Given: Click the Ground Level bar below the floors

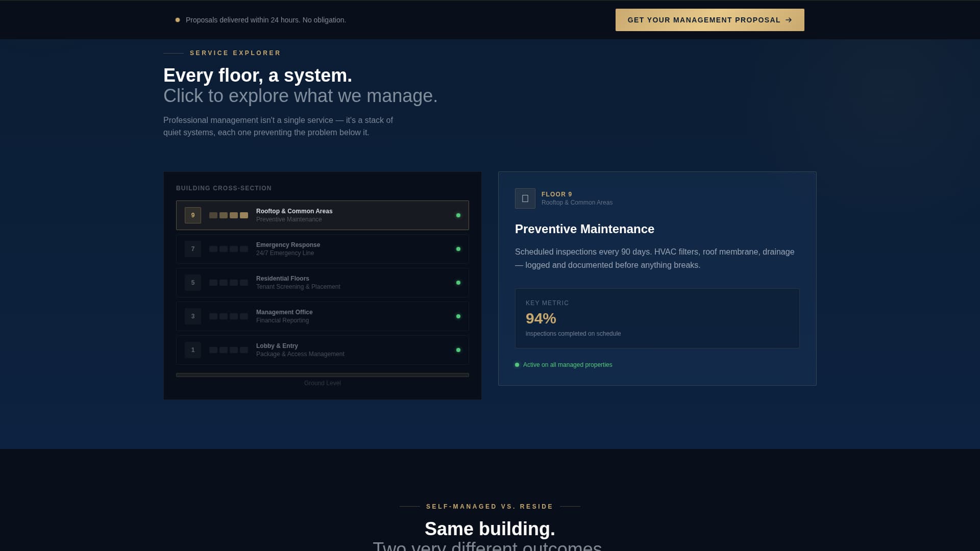Looking at the screenshot, I should coord(323,375).
